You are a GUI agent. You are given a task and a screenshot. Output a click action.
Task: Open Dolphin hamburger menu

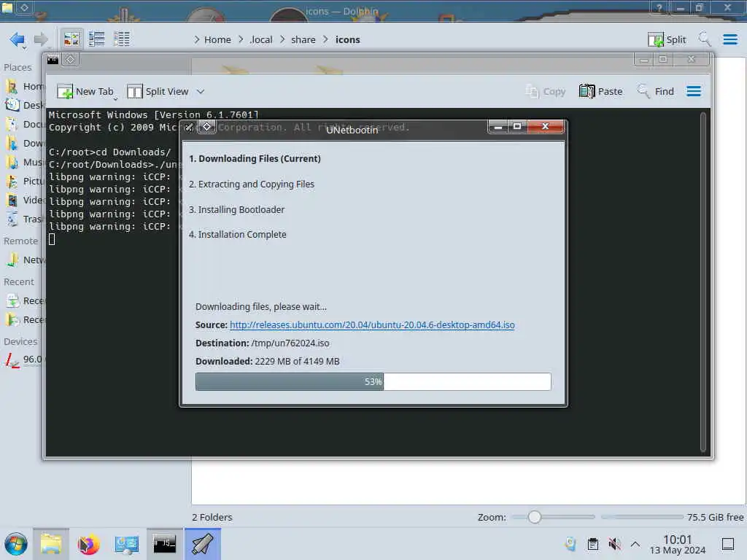click(730, 39)
